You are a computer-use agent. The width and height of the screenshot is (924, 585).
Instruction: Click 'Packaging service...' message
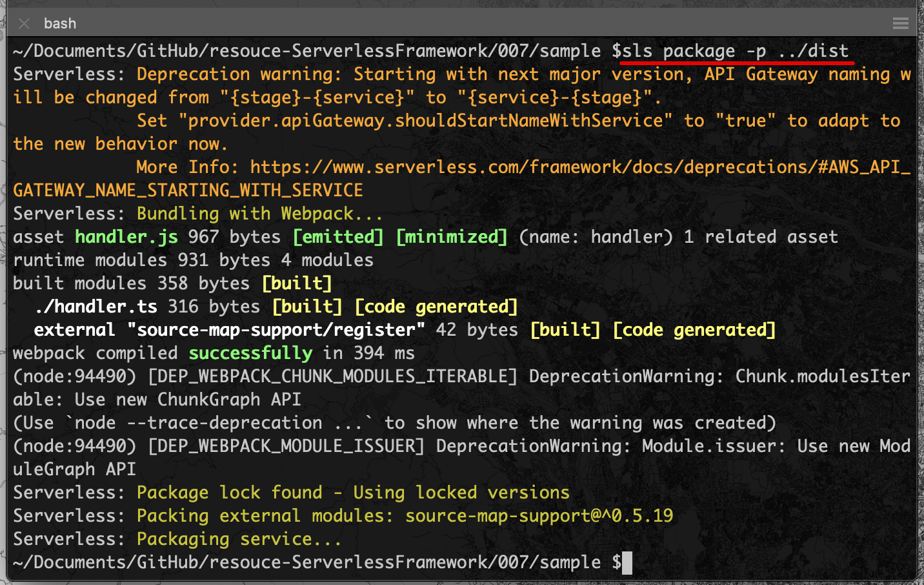pos(239,539)
